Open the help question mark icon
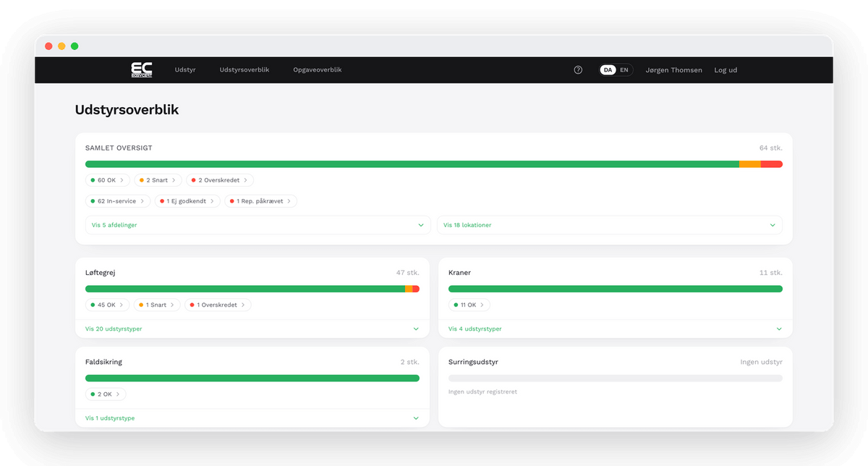868x466 pixels. coord(578,70)
